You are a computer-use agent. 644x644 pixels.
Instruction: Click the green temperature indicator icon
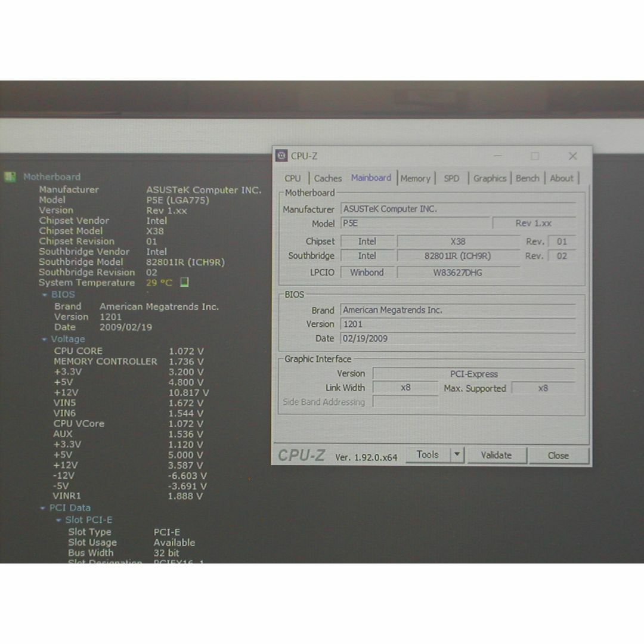coord(184,282)
